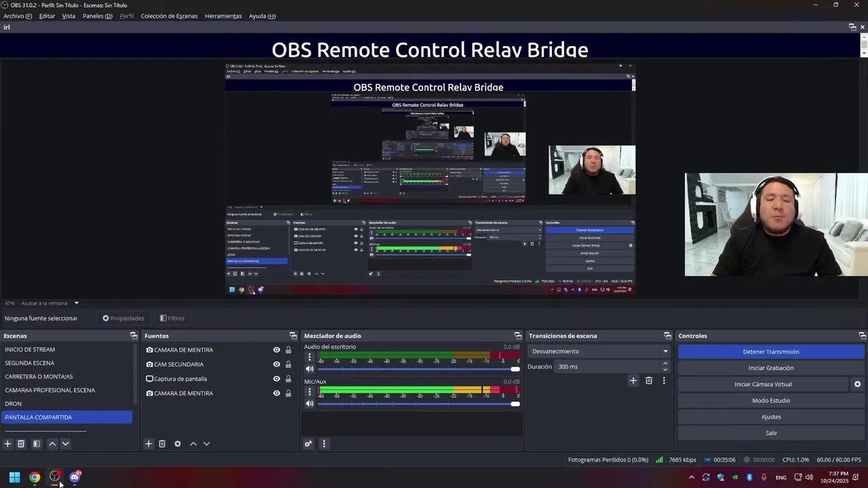The image size is (868, 488).
Task: Open advanced audio properties gears icon
Action: (308, 444)
